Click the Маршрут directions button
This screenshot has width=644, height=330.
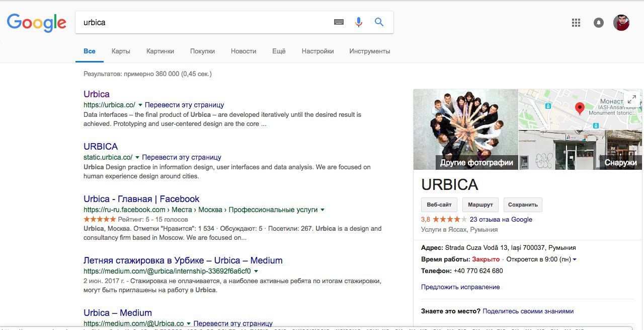point(480,205)
